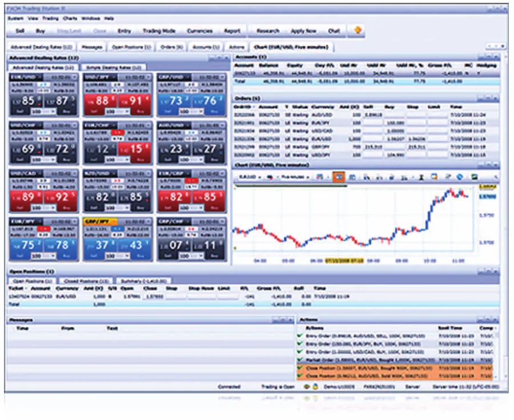This screenshot has width=514, height=420.
Task: Click the speech bubble icon in chart toolbar
Action: 434,177
